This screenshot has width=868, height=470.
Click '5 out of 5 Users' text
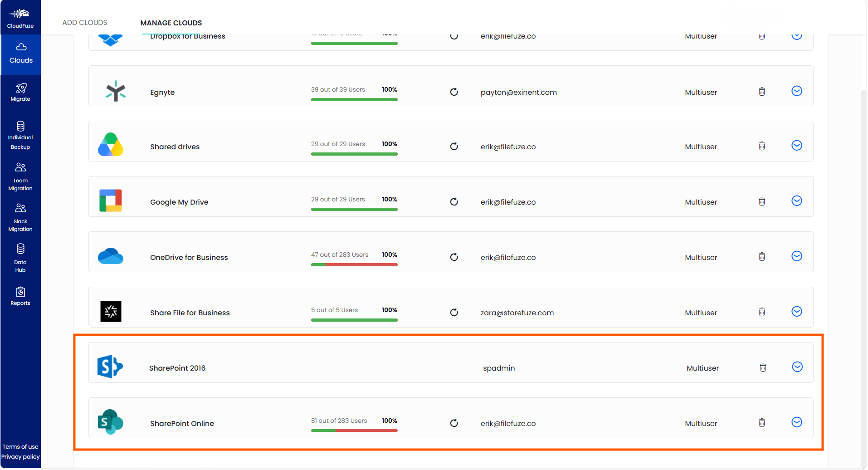pyautogui.click(x=335, y=310)
